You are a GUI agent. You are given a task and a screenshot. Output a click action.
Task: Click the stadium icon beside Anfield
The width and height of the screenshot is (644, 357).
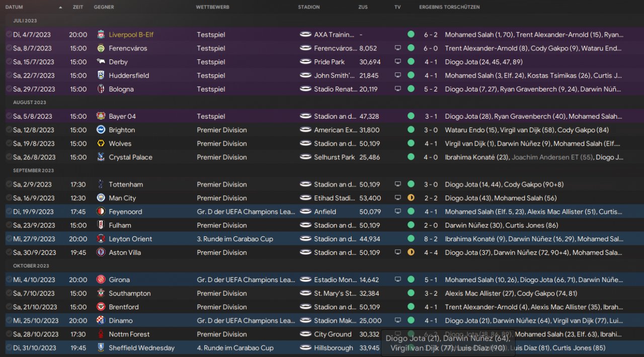coord(305,212)
